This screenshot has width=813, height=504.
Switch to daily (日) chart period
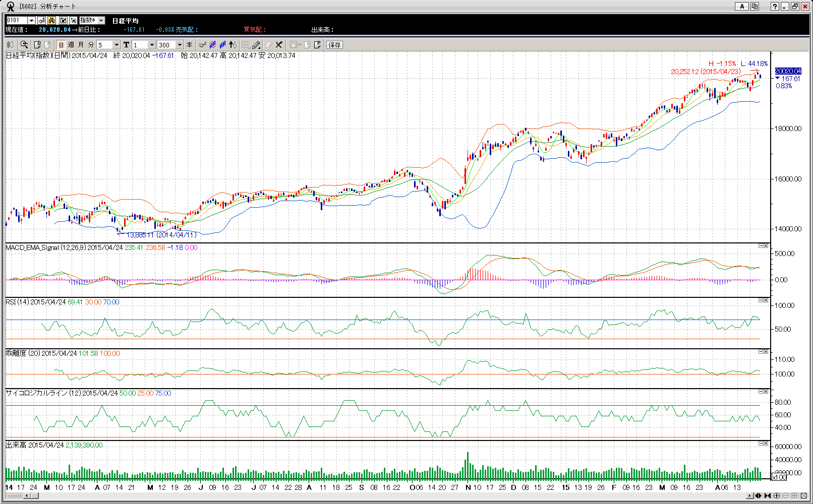click(61, 45)
